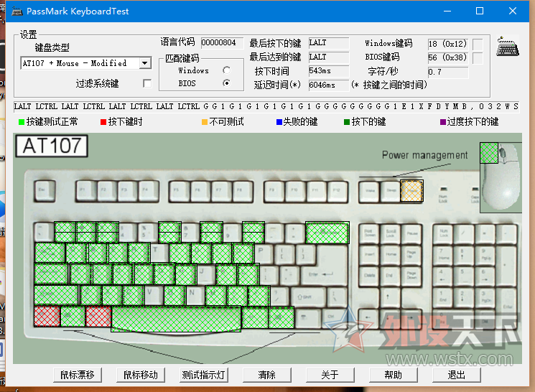The image size is (535, 392).
Task: Click the 语言代码 field showing 00000804
Action: tap(222, 42)
